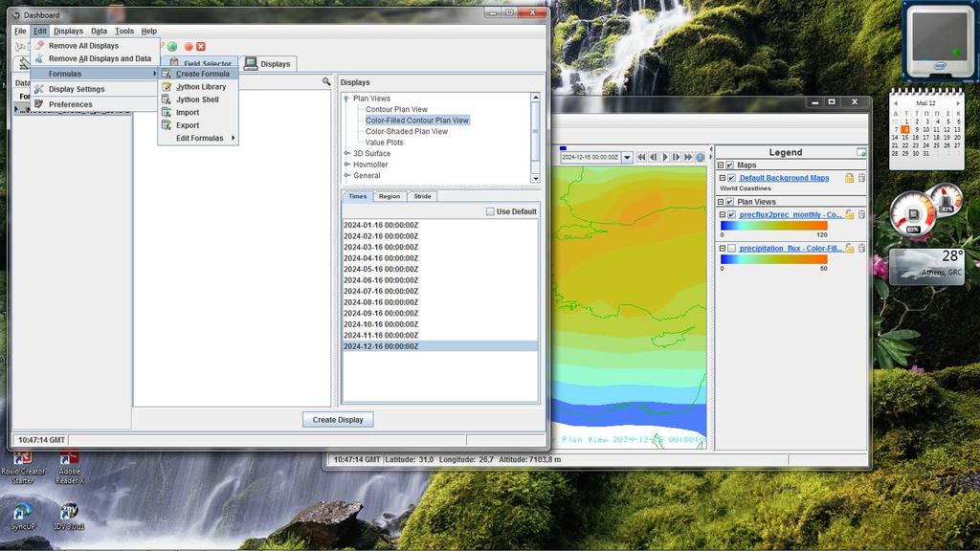This screenshot has height=551, width=980.
Task: Open the Displays menu
Action: [x=68, y=31]
